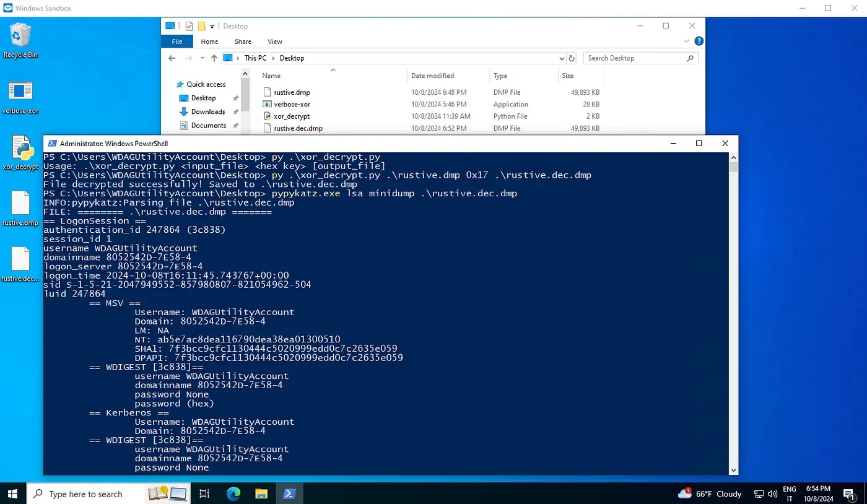Unpin Downloads from Quick access
The image size is (867, 504).
coord(235,111)
